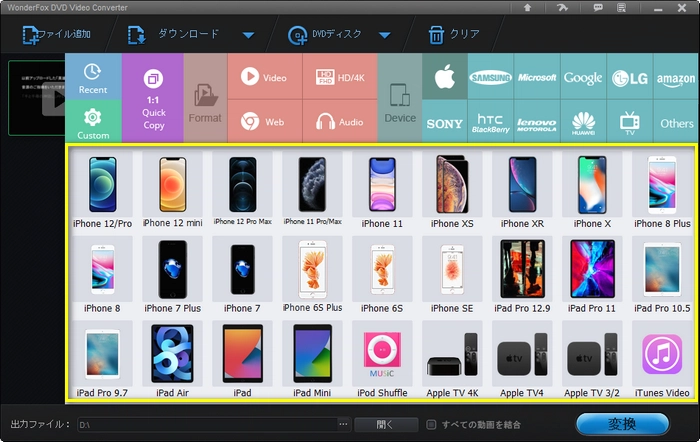700x442 pixels.
Task: Choose the TV device category
Action: click(630, 122)
